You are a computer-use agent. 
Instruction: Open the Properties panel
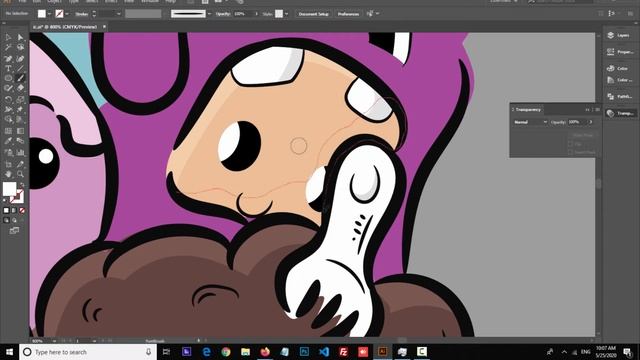tap(619, 52)
